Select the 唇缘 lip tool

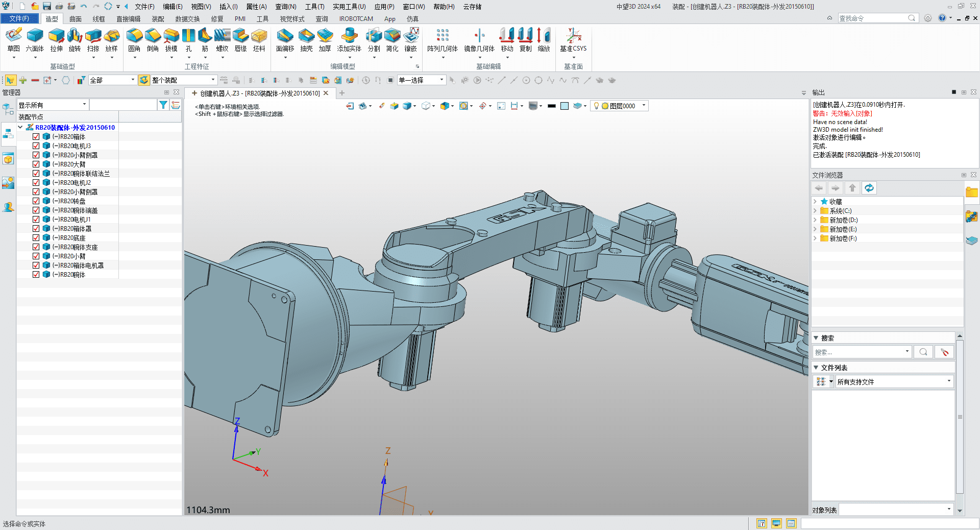240,40
